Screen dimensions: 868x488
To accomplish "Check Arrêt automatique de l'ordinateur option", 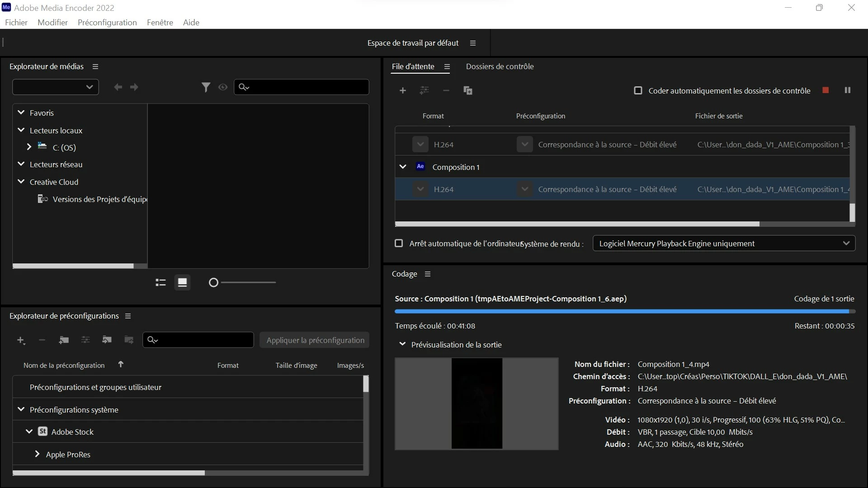I will tap(399, 244).
